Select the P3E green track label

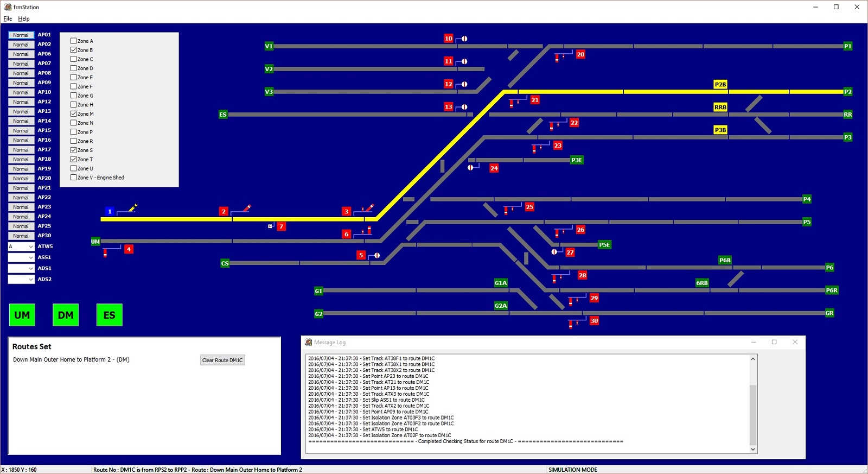click(576, 160)
